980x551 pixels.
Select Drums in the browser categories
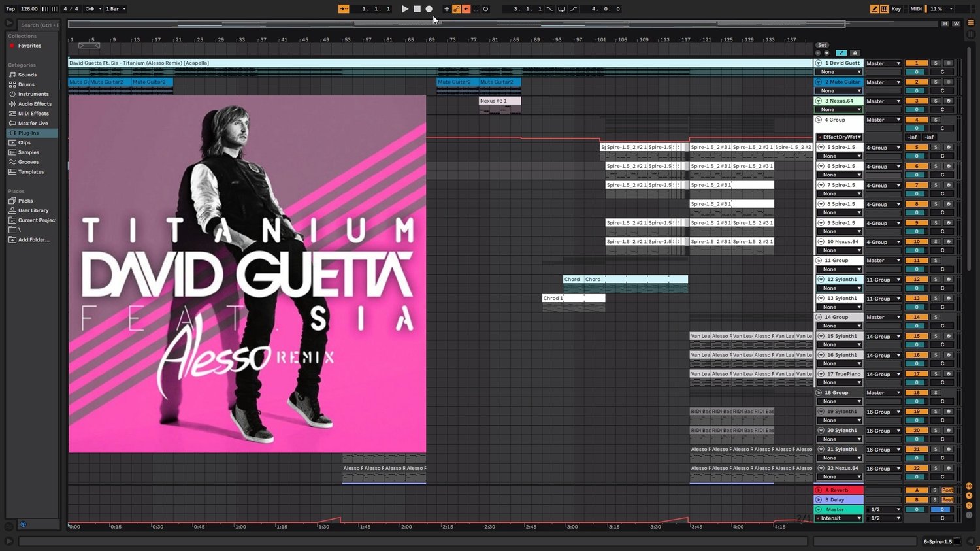click(26, 84)
